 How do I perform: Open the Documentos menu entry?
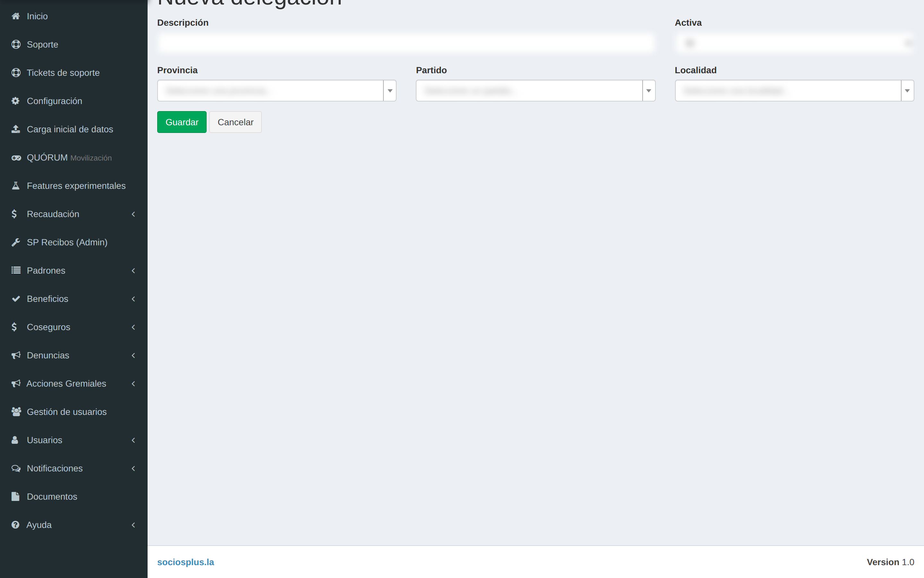point(74,496)
